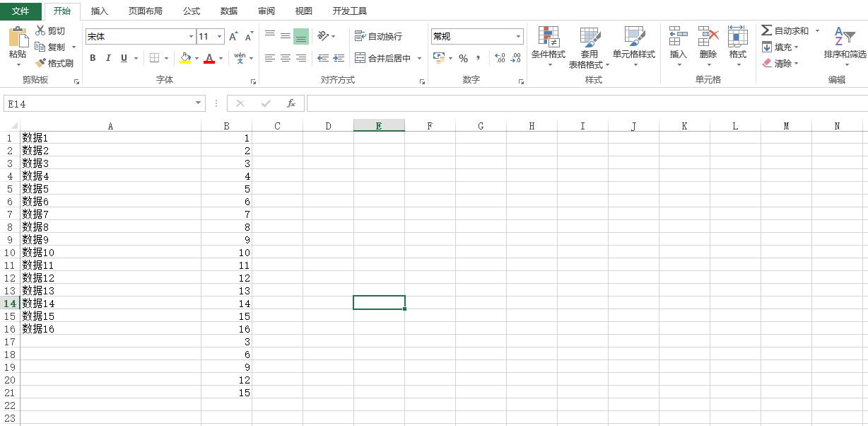
Task: Switch to the 公式 (Formulas) tab
Action: click(x=191, y=11)
